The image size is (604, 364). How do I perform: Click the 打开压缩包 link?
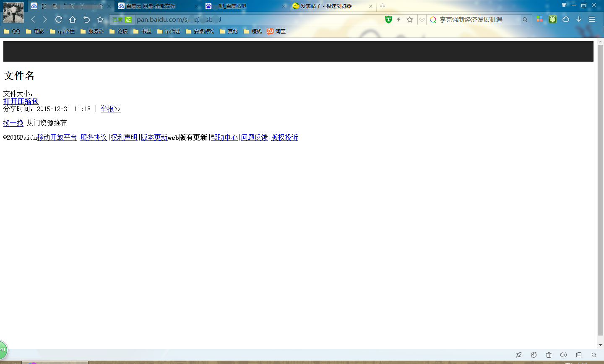(x=20, y=101)
